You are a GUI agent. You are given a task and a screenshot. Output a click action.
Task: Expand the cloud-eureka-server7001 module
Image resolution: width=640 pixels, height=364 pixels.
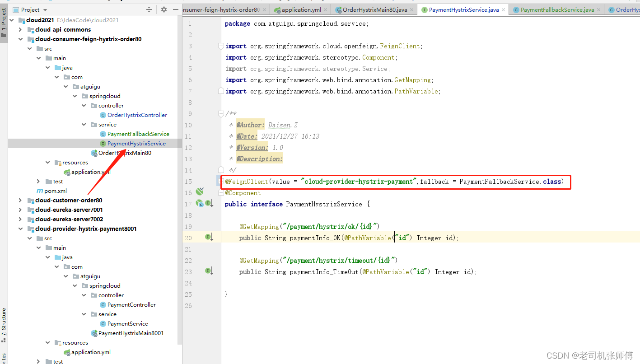click(x=20, y=210)
